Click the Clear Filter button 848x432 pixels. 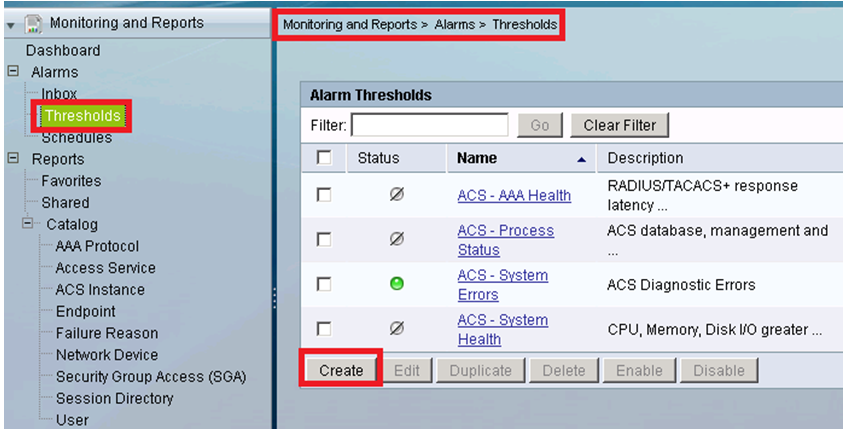(x=620, y=125)
